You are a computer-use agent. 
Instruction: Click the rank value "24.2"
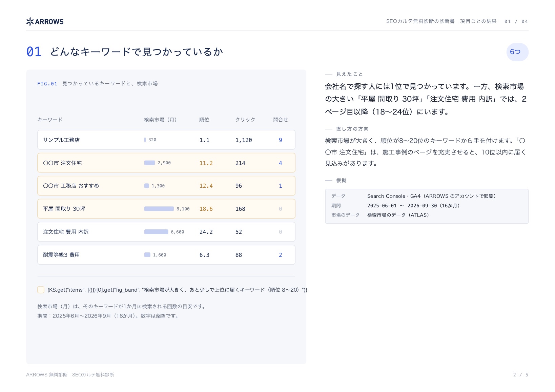[x=206, y=232]
